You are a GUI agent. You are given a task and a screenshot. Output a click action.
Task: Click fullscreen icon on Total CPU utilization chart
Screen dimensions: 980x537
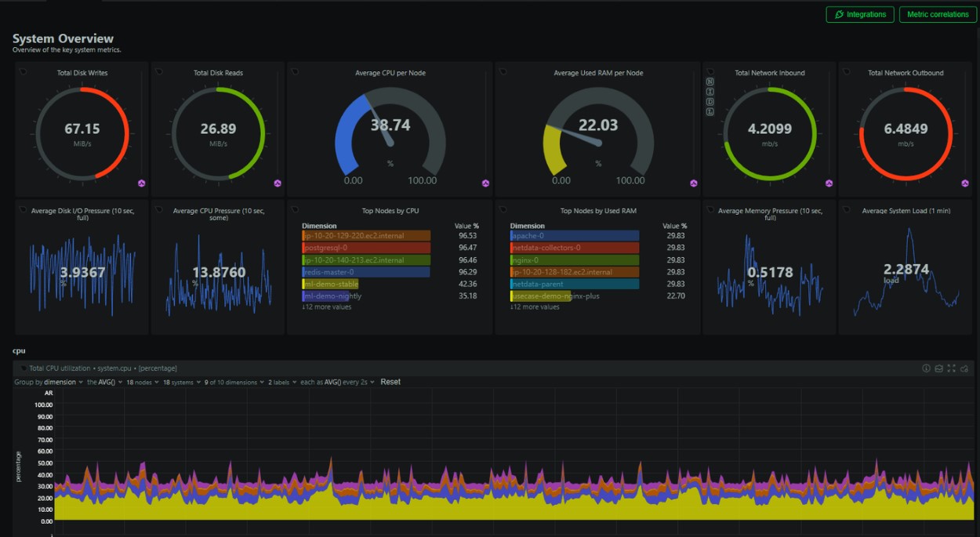pos(951,368)
